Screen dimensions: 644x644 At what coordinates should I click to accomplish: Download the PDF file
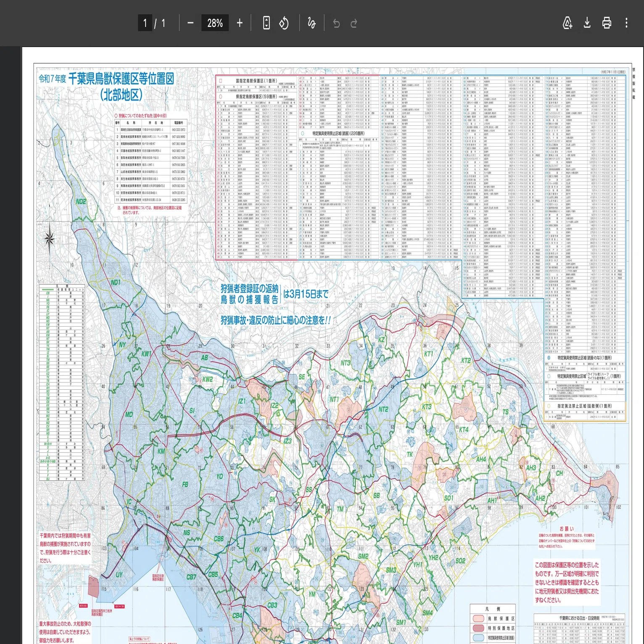click(x=587, y=23)
